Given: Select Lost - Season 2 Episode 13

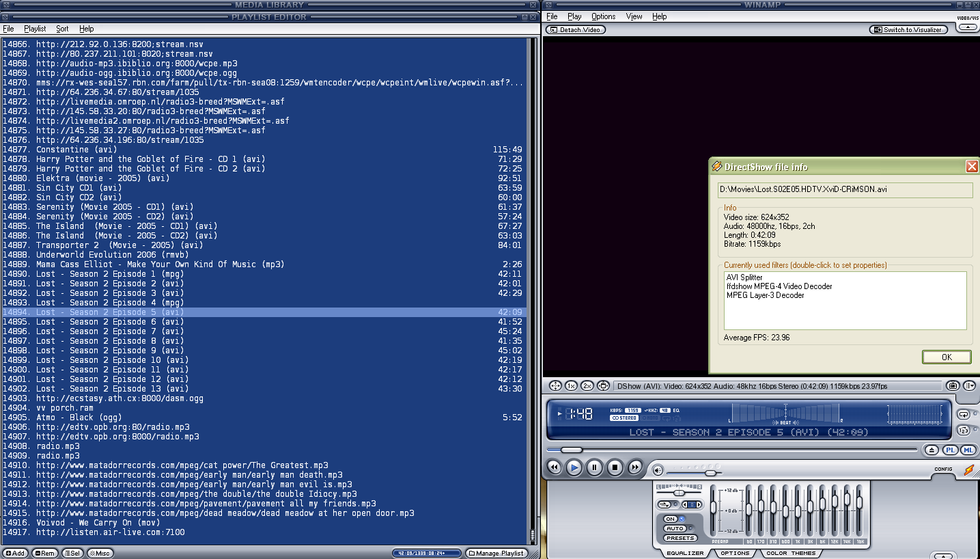Looking at the screenshot, I should click(x=264, y=388).
